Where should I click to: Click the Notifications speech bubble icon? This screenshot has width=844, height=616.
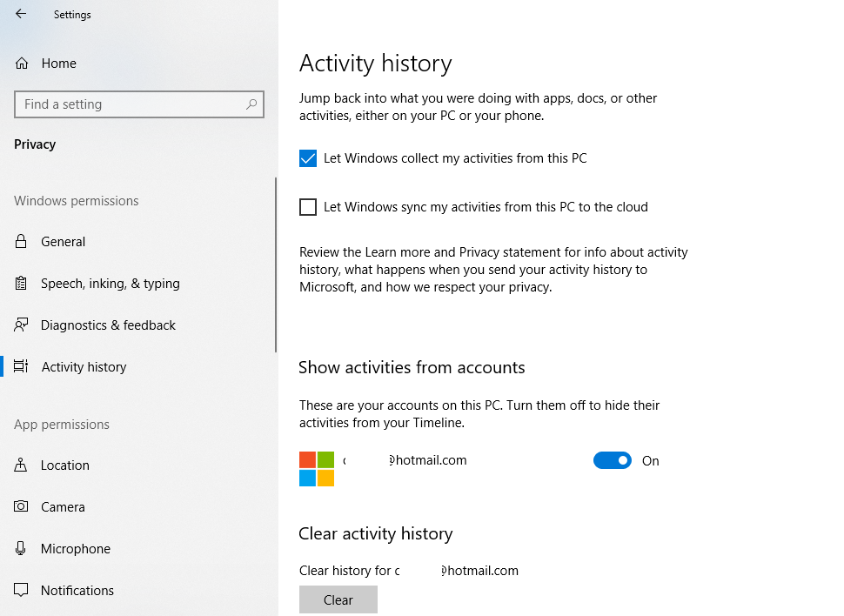[21, 590]
